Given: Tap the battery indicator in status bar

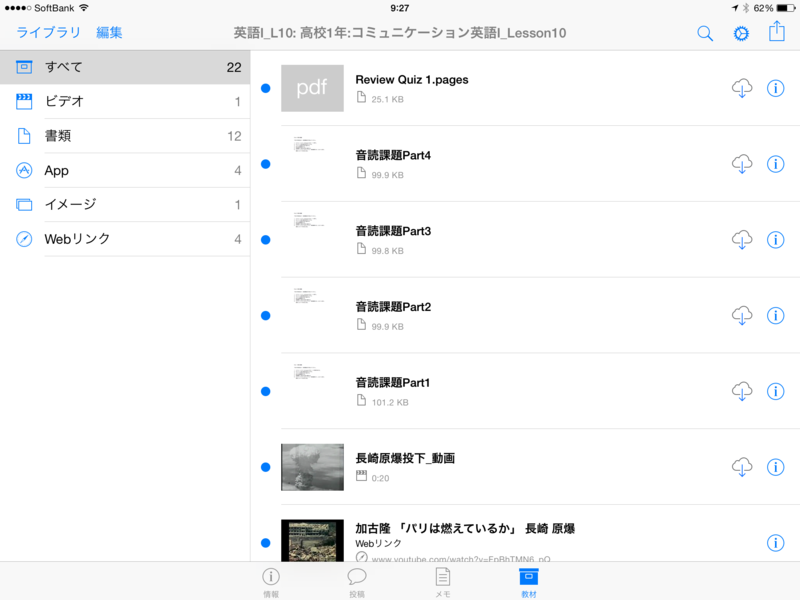Looking at the screenshot, I should 786,8.
